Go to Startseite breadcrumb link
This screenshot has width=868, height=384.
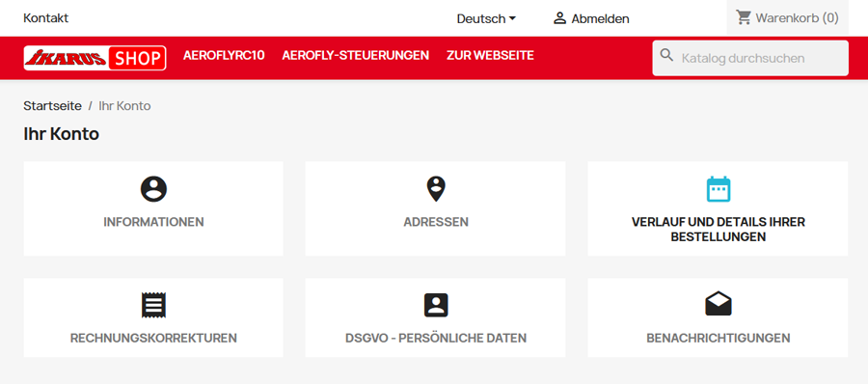(x=53, y=106)
